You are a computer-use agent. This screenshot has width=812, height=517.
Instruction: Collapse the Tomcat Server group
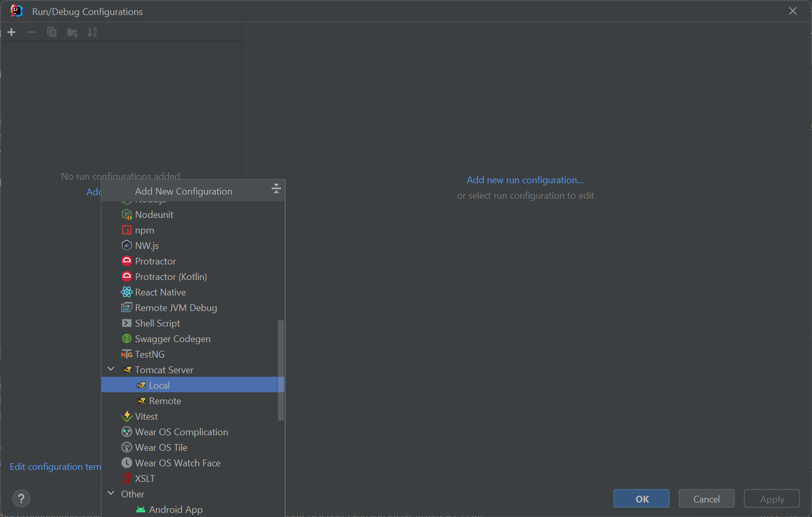[111, 369]
